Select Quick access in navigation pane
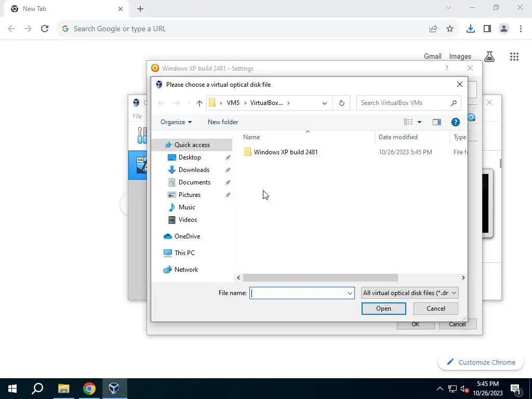The image size is (532, 399). (192, 145)
